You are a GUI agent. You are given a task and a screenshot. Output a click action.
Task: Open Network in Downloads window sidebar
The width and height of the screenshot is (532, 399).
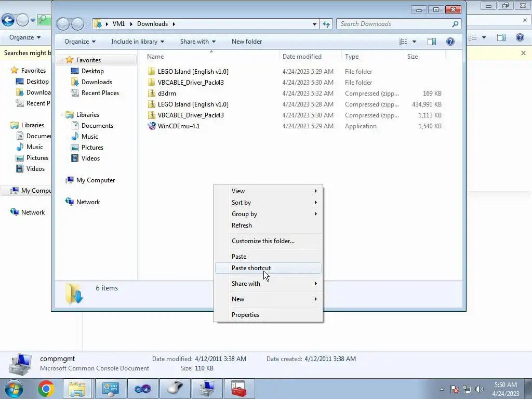pos(88,202)
